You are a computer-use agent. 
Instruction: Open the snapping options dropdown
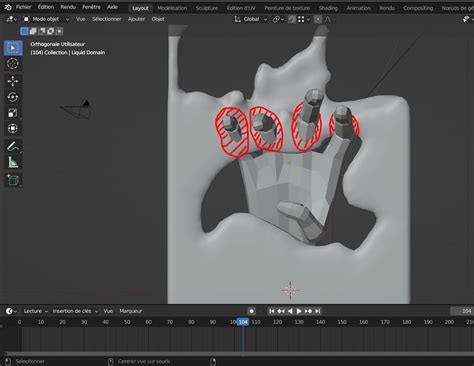[304, 19]
